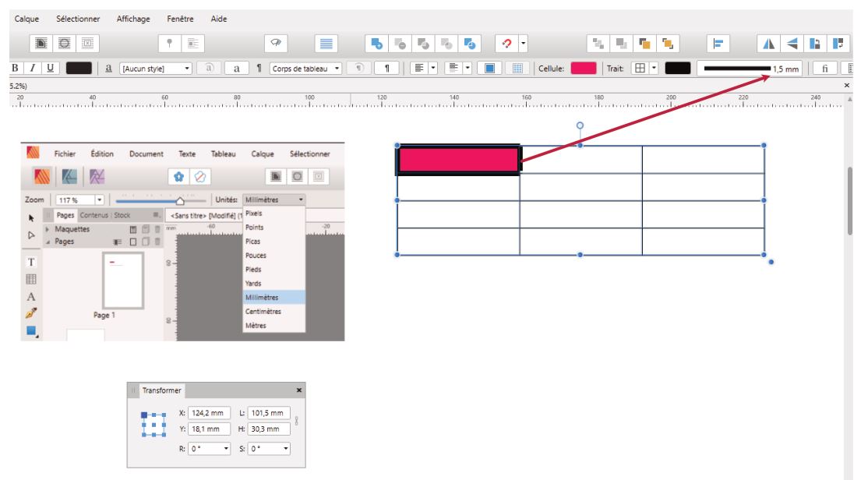
Task: Open the Aide menu
Action: point(219,19)
